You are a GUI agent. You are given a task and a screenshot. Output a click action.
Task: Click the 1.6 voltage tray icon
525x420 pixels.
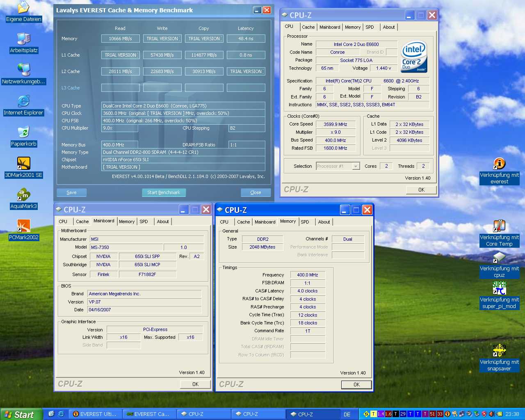(388, 414)
